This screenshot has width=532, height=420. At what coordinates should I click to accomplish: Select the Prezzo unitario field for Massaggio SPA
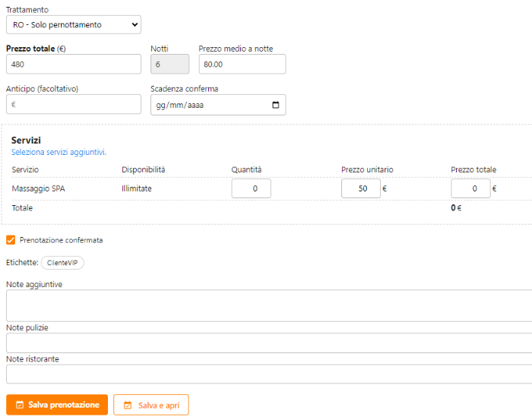pyautogui.click(x=360, y=188)
